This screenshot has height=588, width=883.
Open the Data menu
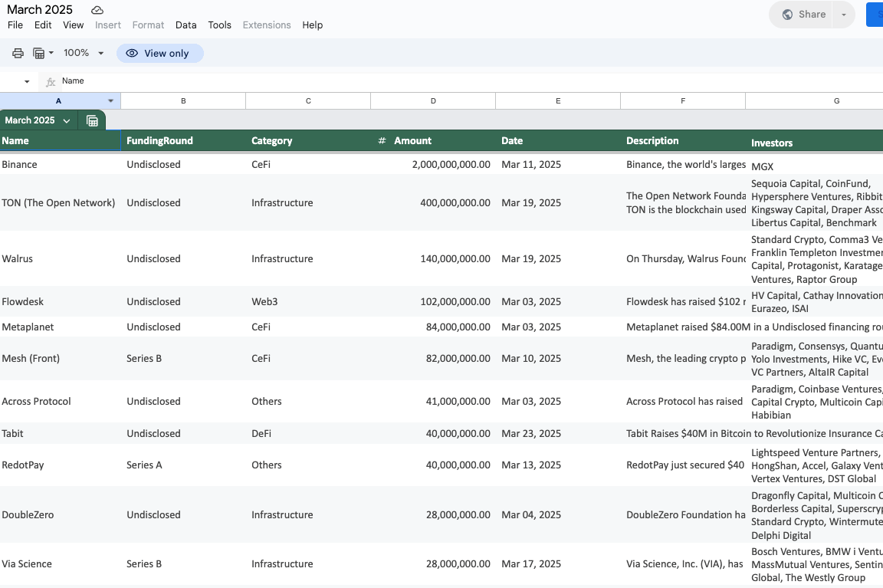coord(185,25)
